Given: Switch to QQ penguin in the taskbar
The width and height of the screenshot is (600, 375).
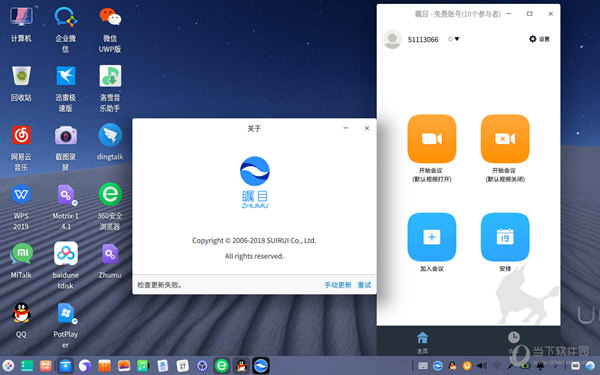Looking at the screenshot, I should [241, 366].
